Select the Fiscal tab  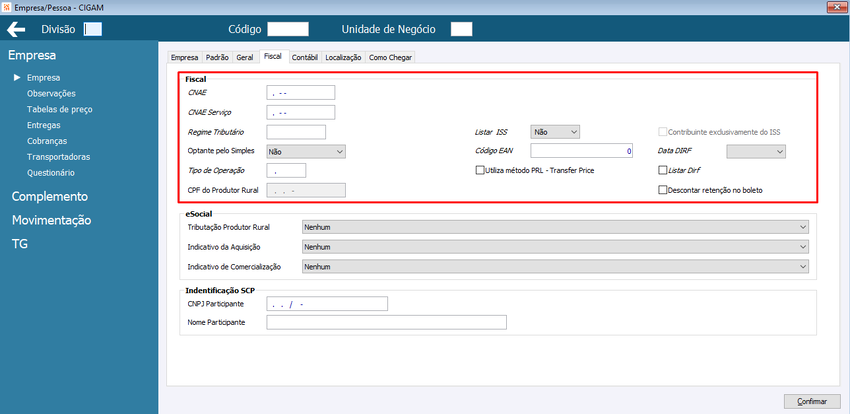click(273, 56)
